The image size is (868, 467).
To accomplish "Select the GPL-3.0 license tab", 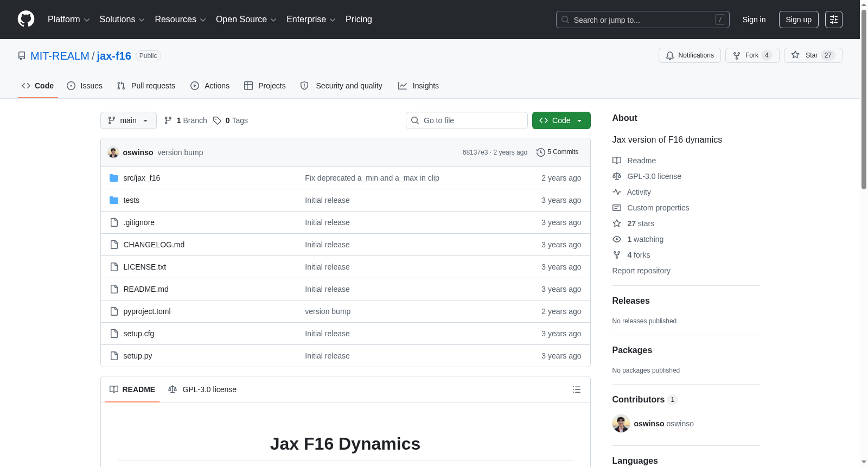I will [202, 389].
